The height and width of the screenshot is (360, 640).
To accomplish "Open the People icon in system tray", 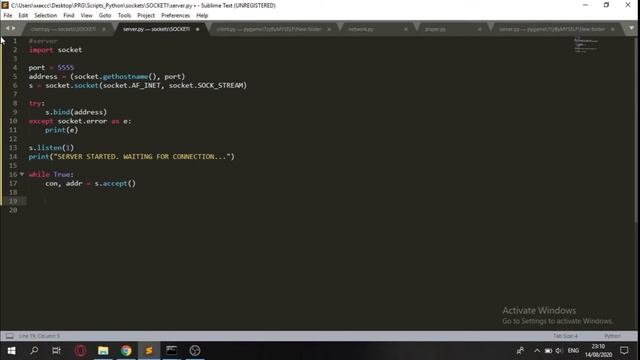I will [x=520, y=351].
